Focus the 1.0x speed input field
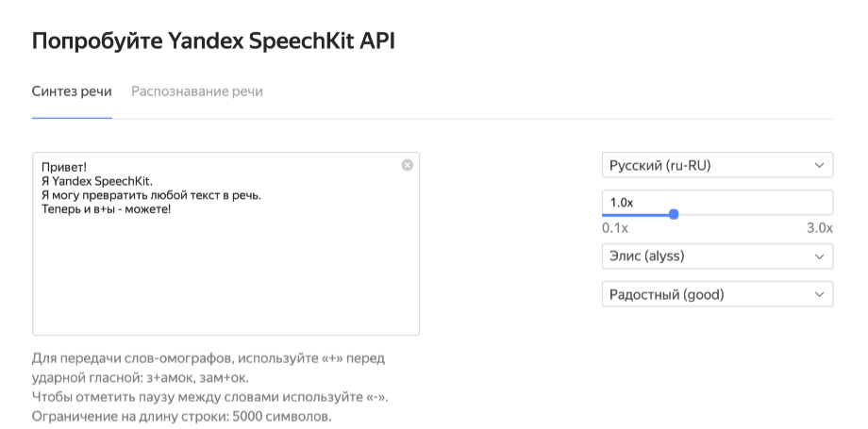This screenshot has width=868, height=429. (717, 203)
